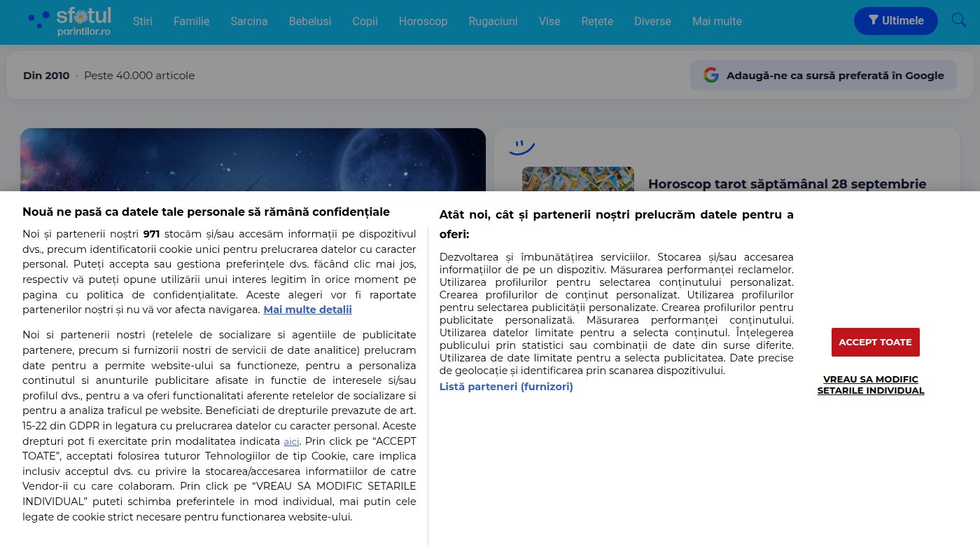Click the 'aici' link in GDPR text
980x552 pixels.
pyautogui.click(x=291, y=441)
